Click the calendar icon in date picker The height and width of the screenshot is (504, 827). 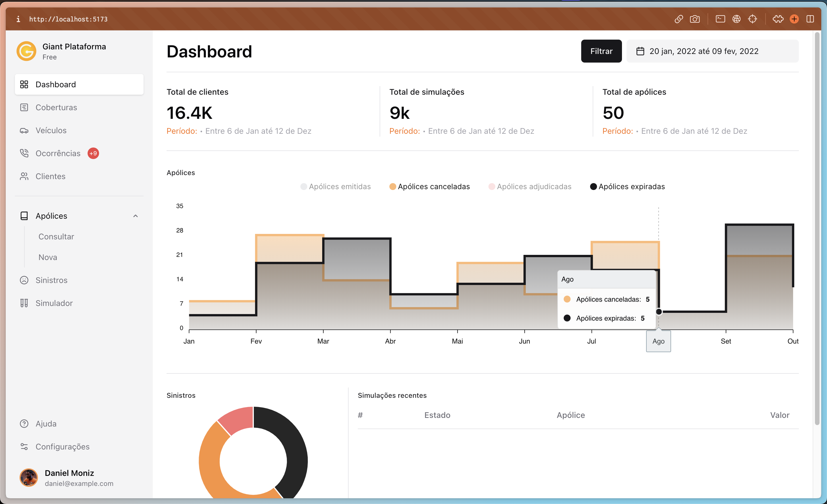point(640,51)
